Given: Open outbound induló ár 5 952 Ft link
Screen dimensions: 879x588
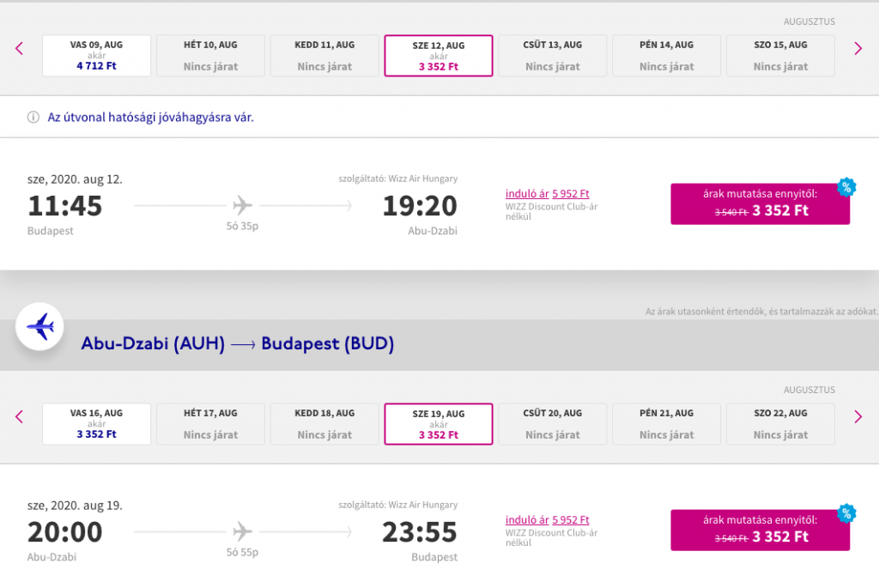Looking at the screenshot, I should [x=547, y=193].
